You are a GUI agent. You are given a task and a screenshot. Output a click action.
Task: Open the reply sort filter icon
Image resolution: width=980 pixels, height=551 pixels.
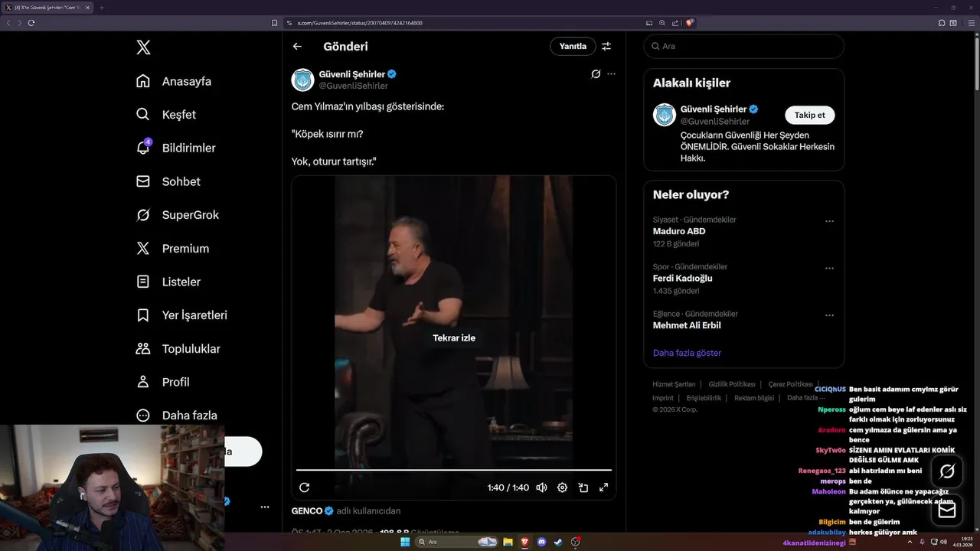606,46
